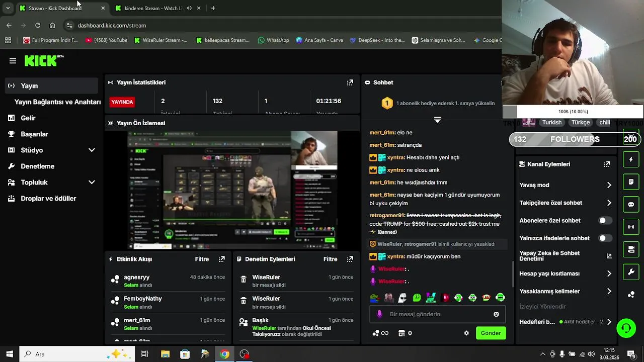Open the WhatsApp bookmark
The width and height of the screenshot is (644, 362).
click(273, 40)
